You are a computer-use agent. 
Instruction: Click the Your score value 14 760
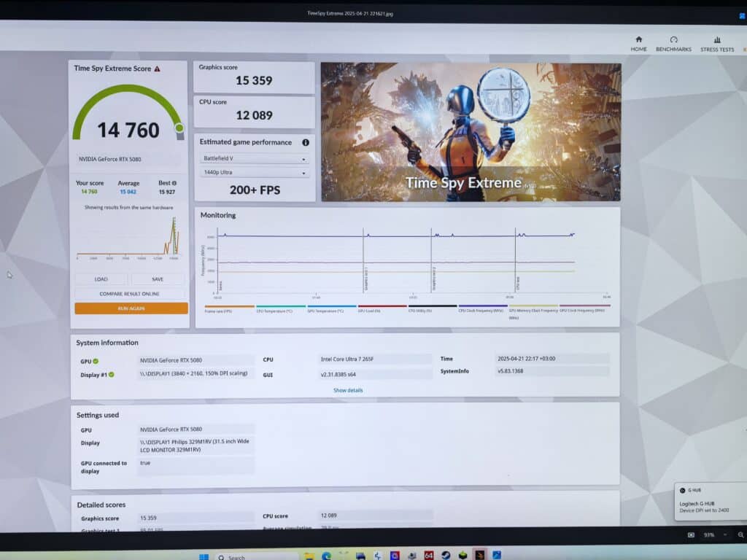click(89, 192)
